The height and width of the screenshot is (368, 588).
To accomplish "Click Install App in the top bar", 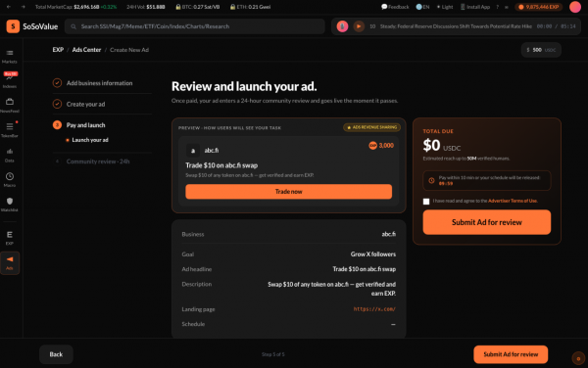I will (x=475, y=7).
